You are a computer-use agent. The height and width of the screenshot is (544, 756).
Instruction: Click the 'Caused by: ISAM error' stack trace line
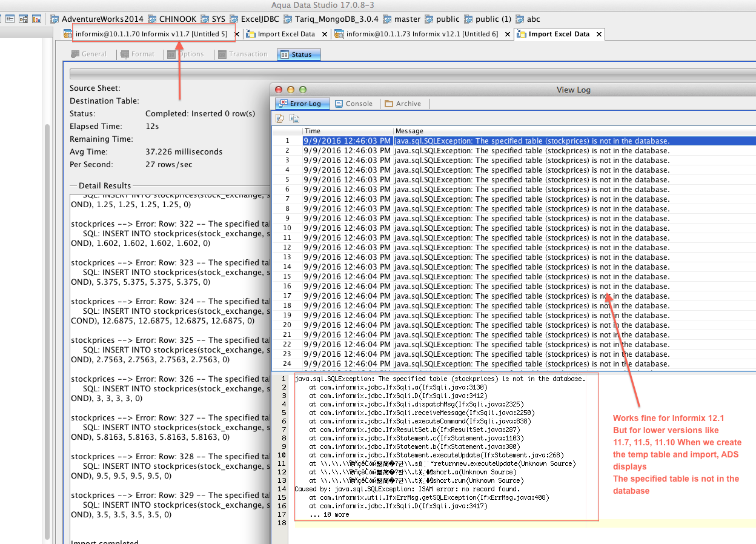406,489
